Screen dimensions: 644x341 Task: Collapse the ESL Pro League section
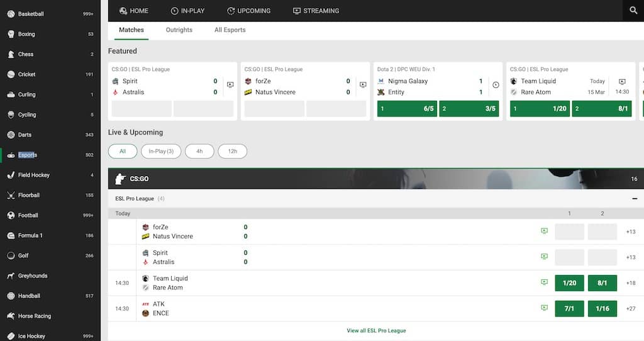coord(635,198)
